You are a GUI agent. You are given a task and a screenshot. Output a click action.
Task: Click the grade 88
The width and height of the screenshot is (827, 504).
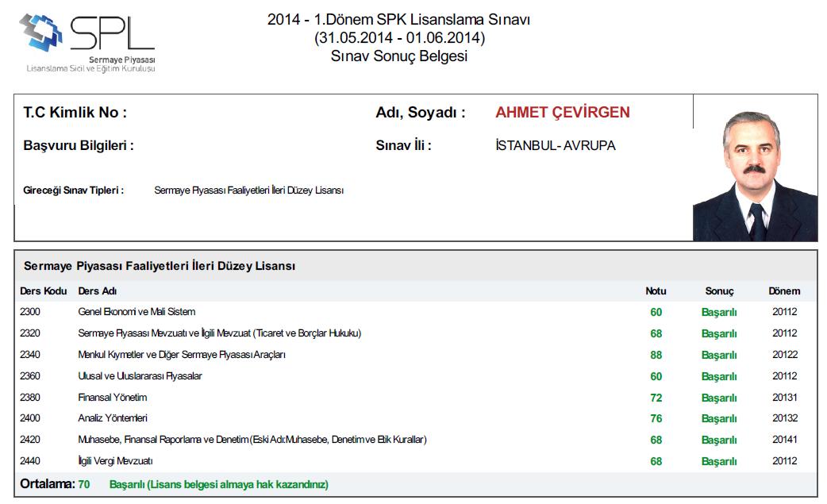656,356
